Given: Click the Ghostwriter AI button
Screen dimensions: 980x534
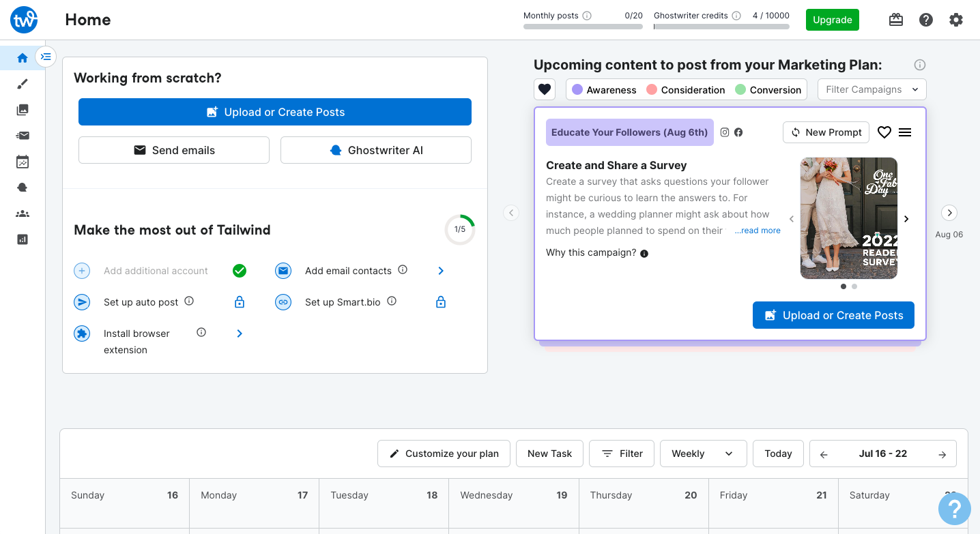Looking at the screenshot, I should [375, 150].
